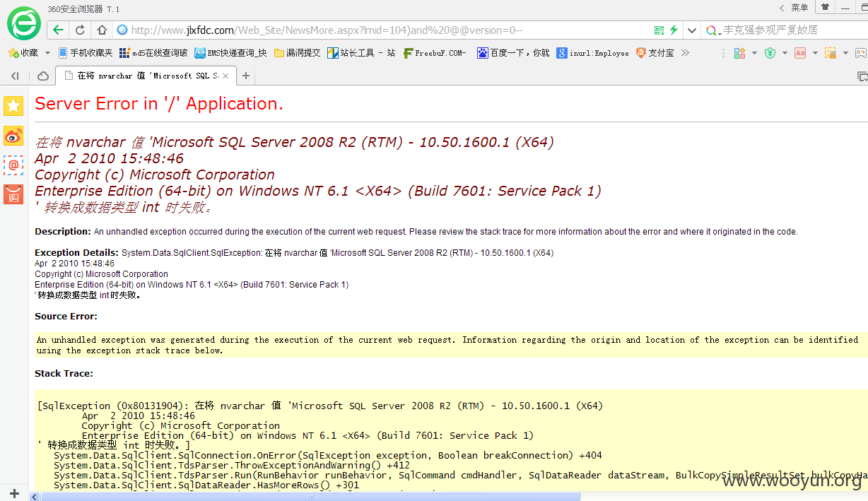The height and width of the screenshot is (501, 868).
Task: Click the TdsParser.ThrowExceptionAndWarning() +412 line
Action: pyautogui.click(x=231, y=465)
